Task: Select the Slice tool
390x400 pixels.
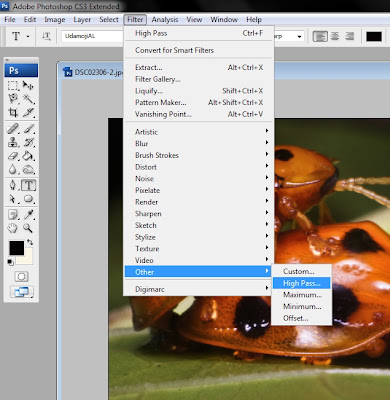Action: pos(28,112)
